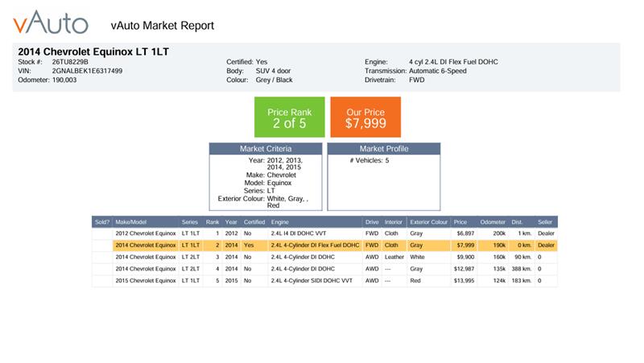Click the green Price Rank 2 of 5 box
644x363 pixels.
[x=290, y=117]
